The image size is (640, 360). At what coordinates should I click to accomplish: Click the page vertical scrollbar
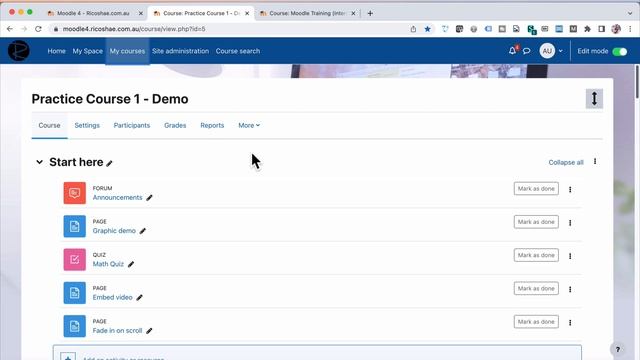click(x=637, y=82)
